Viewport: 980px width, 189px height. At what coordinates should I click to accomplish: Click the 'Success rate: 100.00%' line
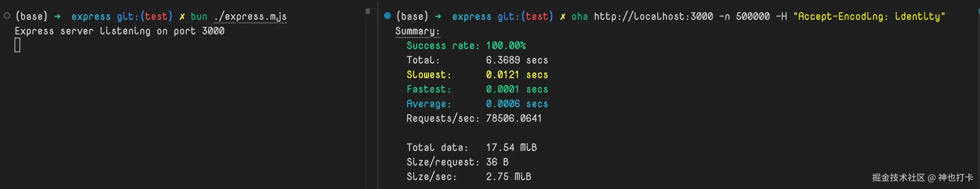point(466,45)
